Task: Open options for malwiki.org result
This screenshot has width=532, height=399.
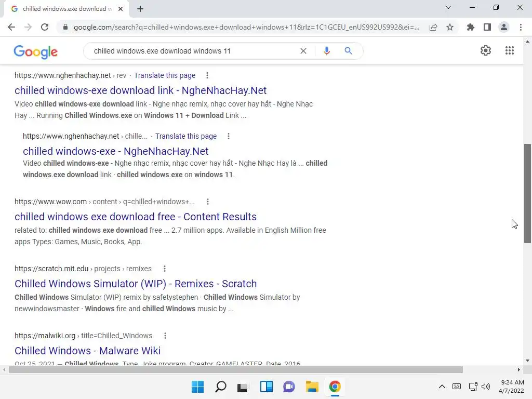Action: (165, 336)
